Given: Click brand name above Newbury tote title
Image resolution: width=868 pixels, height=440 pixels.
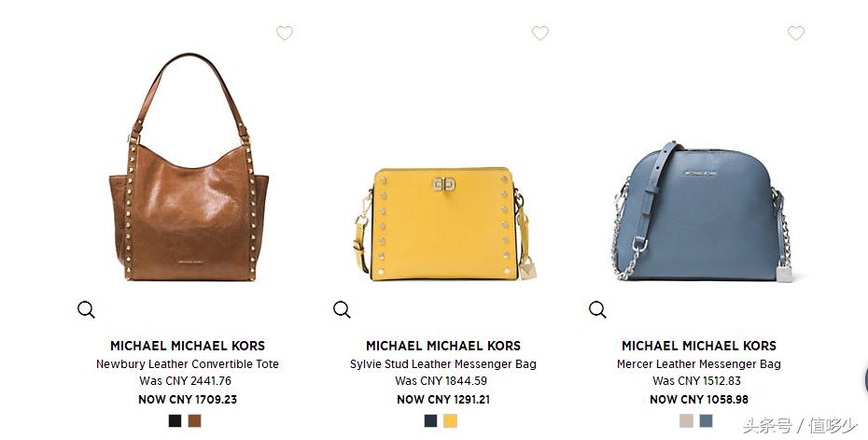Looking at the screenshot, I should (188, 346).
